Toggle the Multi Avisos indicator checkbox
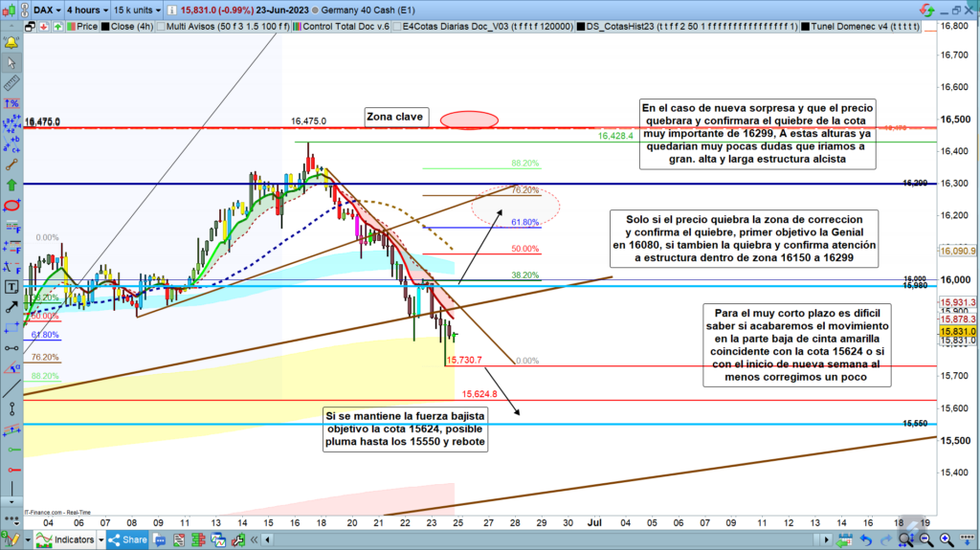Viewport: 980px width, 550px height. click(x=159, y=27)
